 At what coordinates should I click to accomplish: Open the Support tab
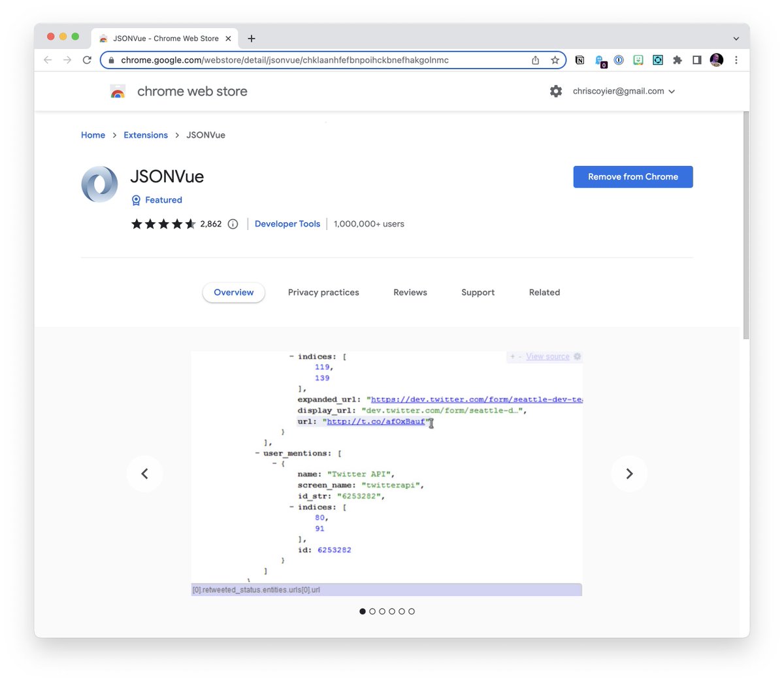[x=478, y=292]
